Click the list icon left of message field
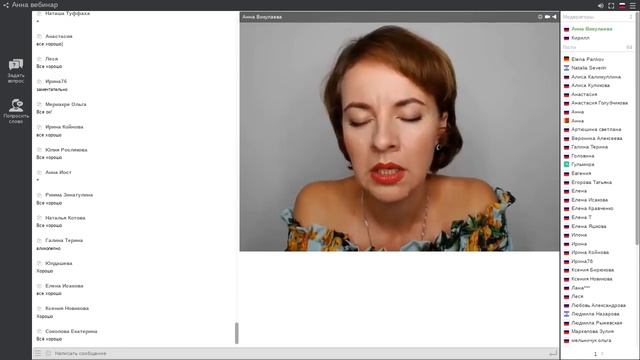Image resolution: width=640 pixels, height=360 pixels. pos(38,353)
